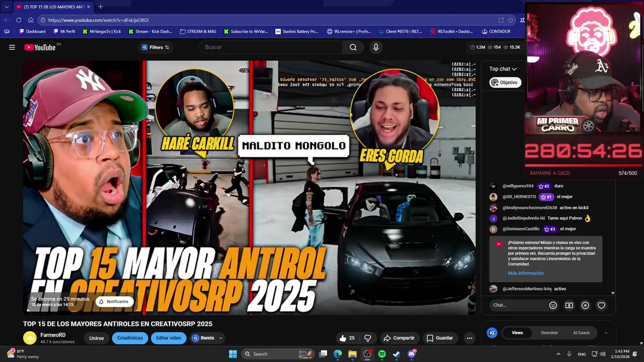The image size is (644, 362).
Task: Click the IQ extension icon by Views
Action: (492, 333)
